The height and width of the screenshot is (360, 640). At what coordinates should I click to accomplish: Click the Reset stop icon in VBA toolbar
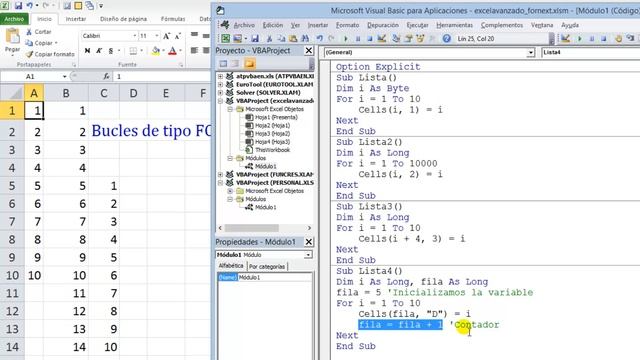[369, 39]
